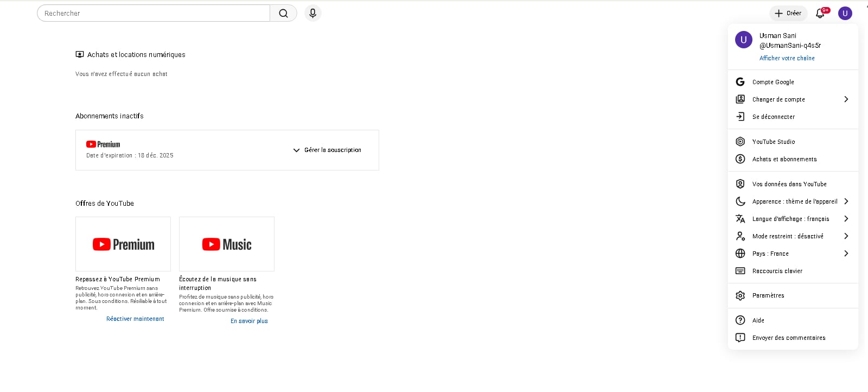868x392 pixels.
Task: Open Paramètres menu entry
Action: 793,296
